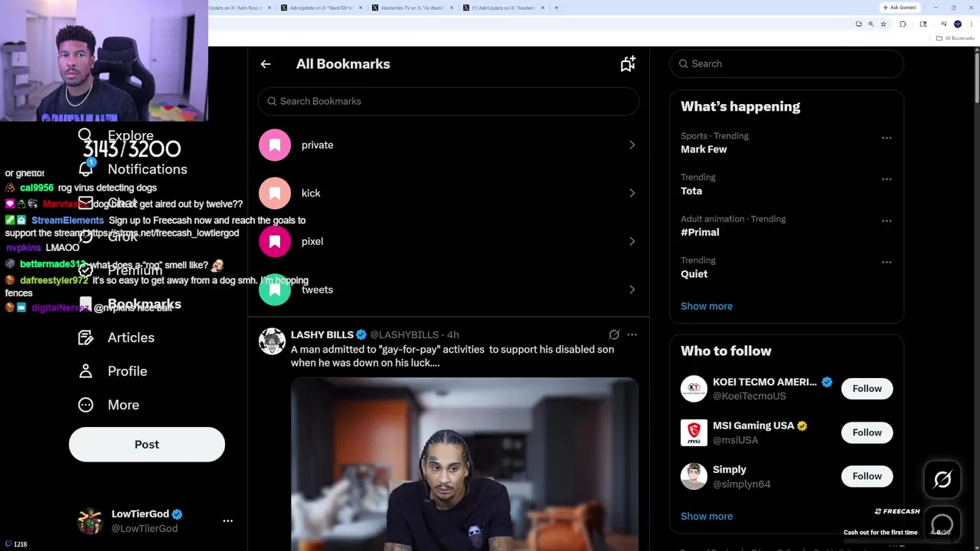Play the LASHY BILLS video thumbnail
This screenshot has height=551, width=980.
click(x=464, y=464)
